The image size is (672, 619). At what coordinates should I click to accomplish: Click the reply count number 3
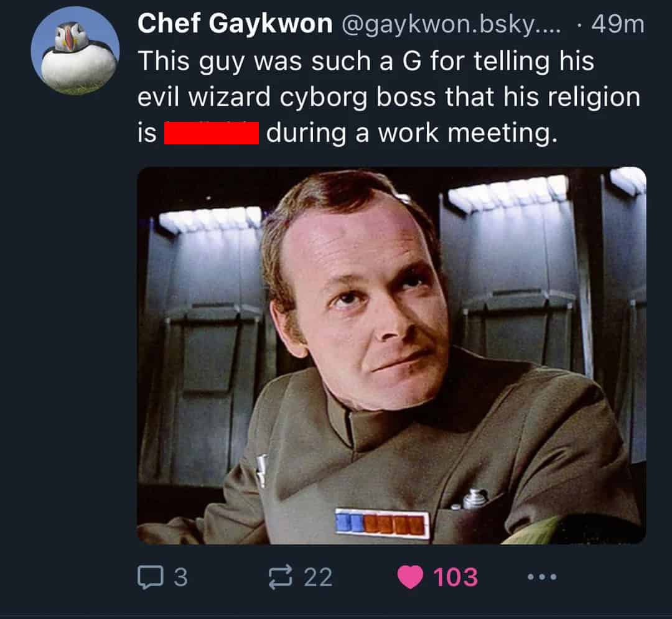[180, 577]
